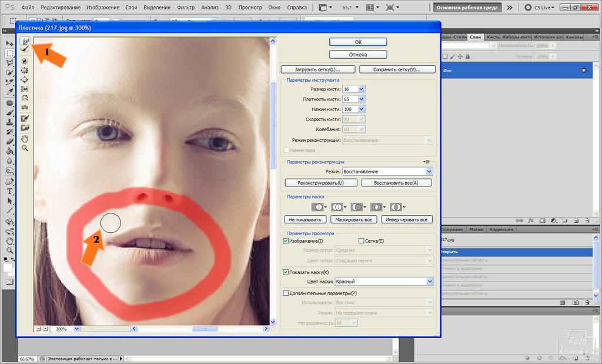Screen dimensions: 602x364
Task: Toggle the Показать маску(K) checkbox
Action: (285, 272)
